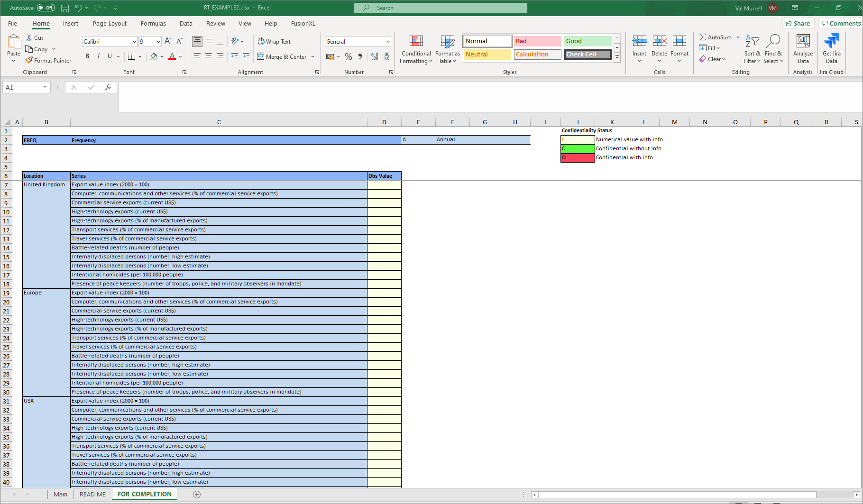The width and height of the screenshot is (863, 504).
Task: Click the Search box in title bar
Action: coord(440,8)
